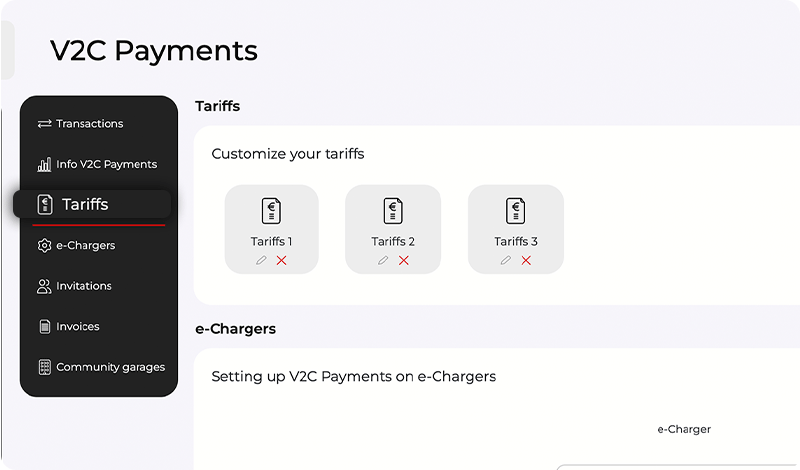Open the Transactions menu item
Image resolution: width=800 pixels, height=470 pixels.
point(90,124)
